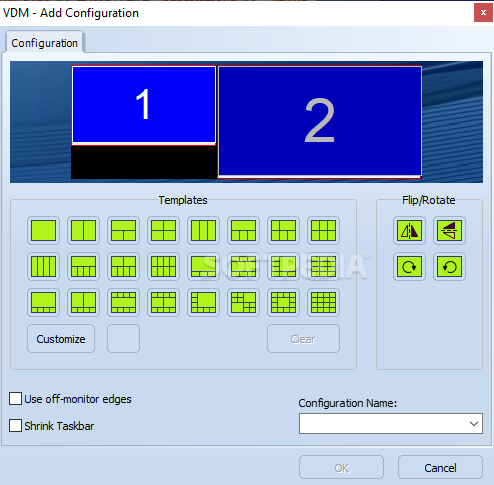Viewport: 494px width, 485px height.
Task: Select monitor 2 in the preview
Action: pos(320,122)
